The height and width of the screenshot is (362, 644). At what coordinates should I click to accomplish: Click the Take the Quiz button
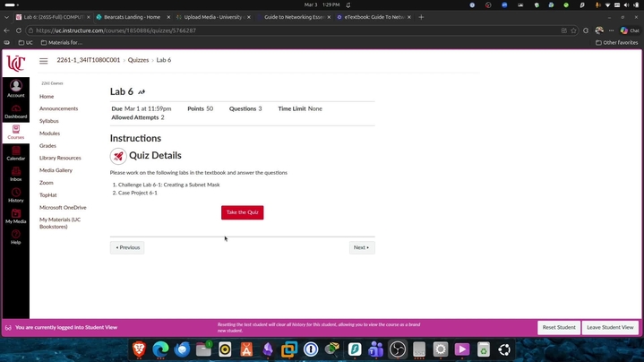click(242, 212)
